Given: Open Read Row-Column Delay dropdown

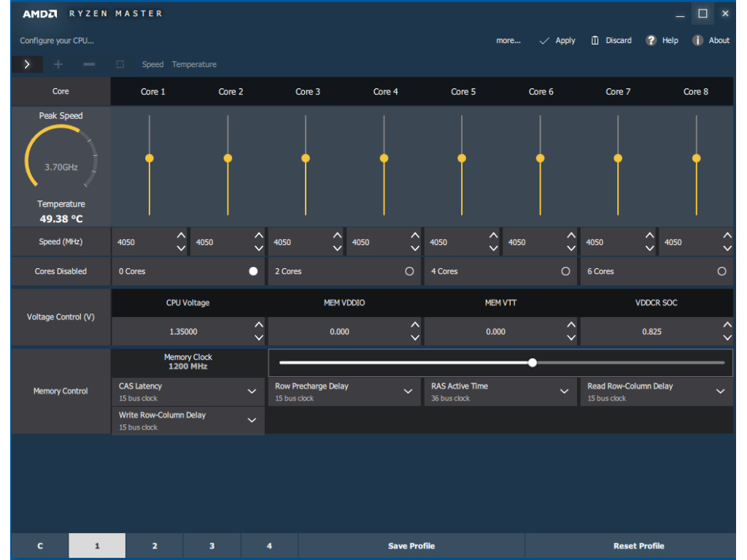Looking at the screenshot, I should pos(657,392).
